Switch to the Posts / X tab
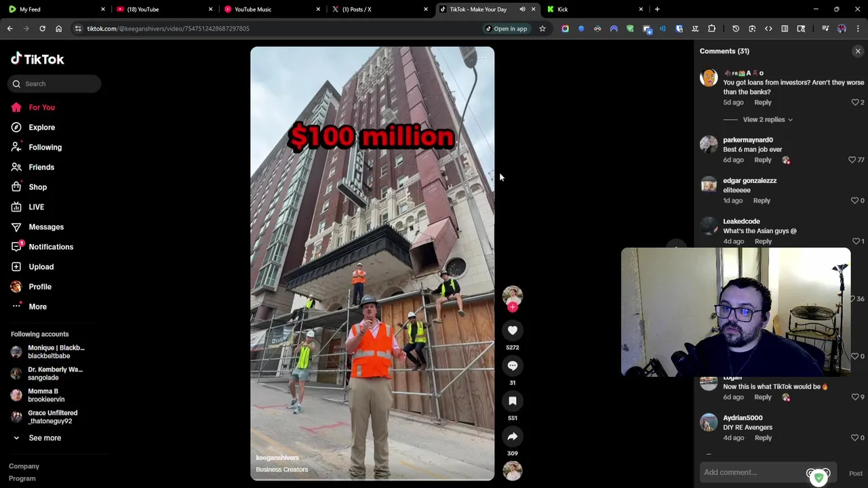Viewport: 868px width, 488px height. click(x=380, y=9)
